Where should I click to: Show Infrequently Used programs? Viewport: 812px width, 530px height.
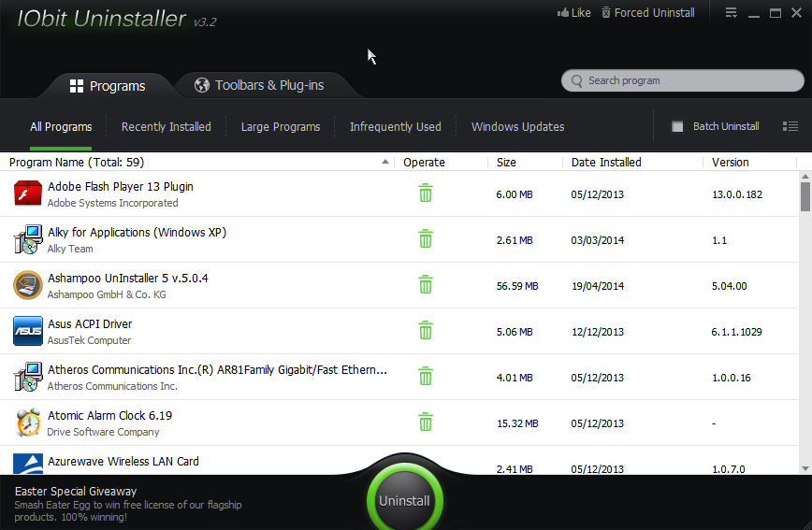395,127
